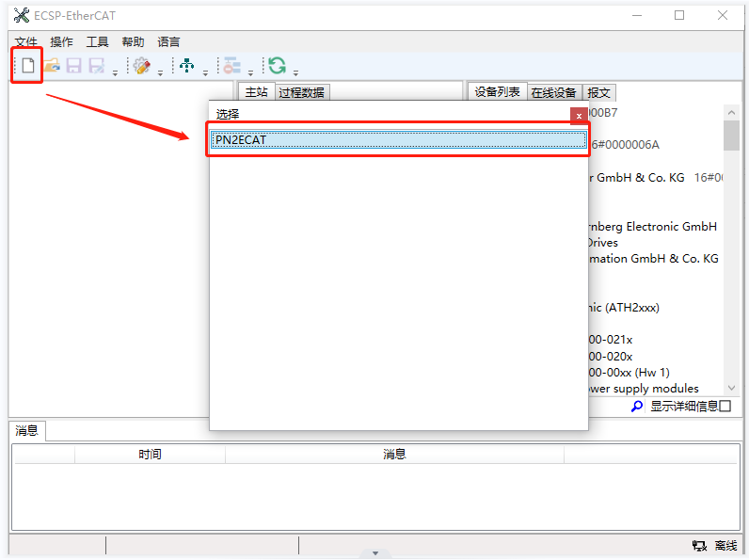Screen dimensions: 749x560
Task: Select the '00-00xx (Hw 1)' device entry
Action: click(x=629, y=372)
